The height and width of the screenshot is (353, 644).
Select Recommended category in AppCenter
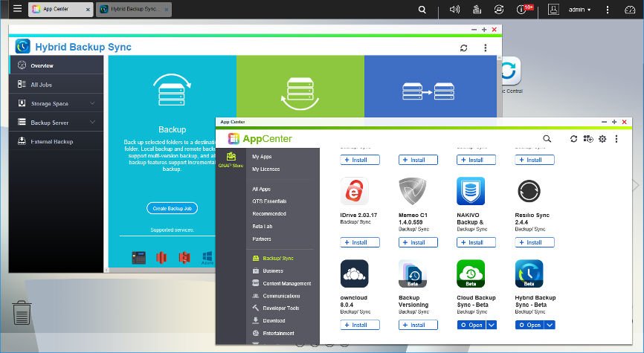pyautogui.click(x=269, y=213)
